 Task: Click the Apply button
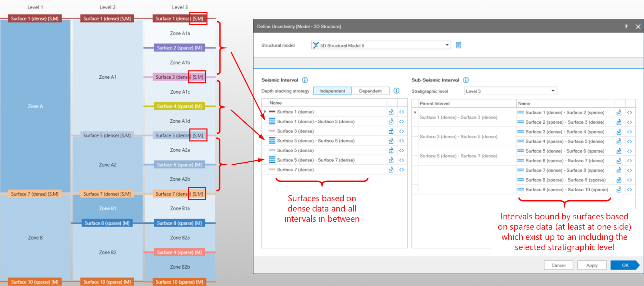592,265
